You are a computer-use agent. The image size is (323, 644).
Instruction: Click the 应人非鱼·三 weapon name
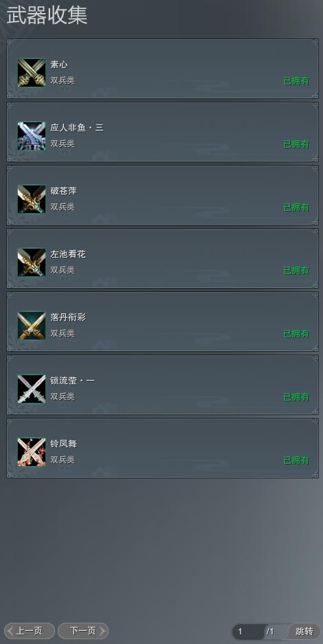[x=77, y=128]
